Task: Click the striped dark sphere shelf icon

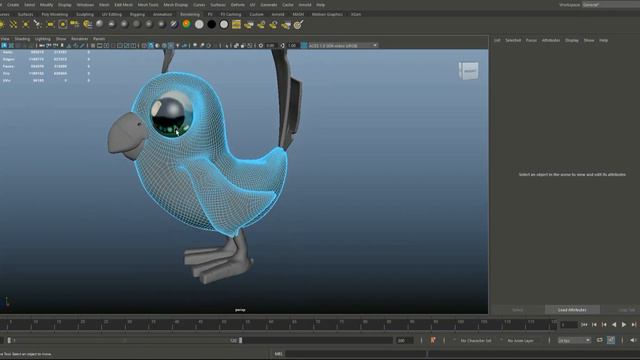Action: click(x=174, y=24)
